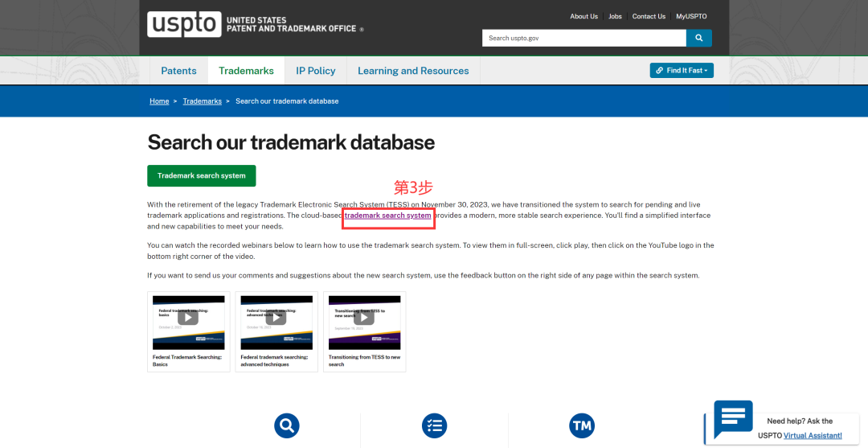Play the Transitioning from TESS video
The height and width of the screenshot is (448, 868).
click(x=364, y=318)
